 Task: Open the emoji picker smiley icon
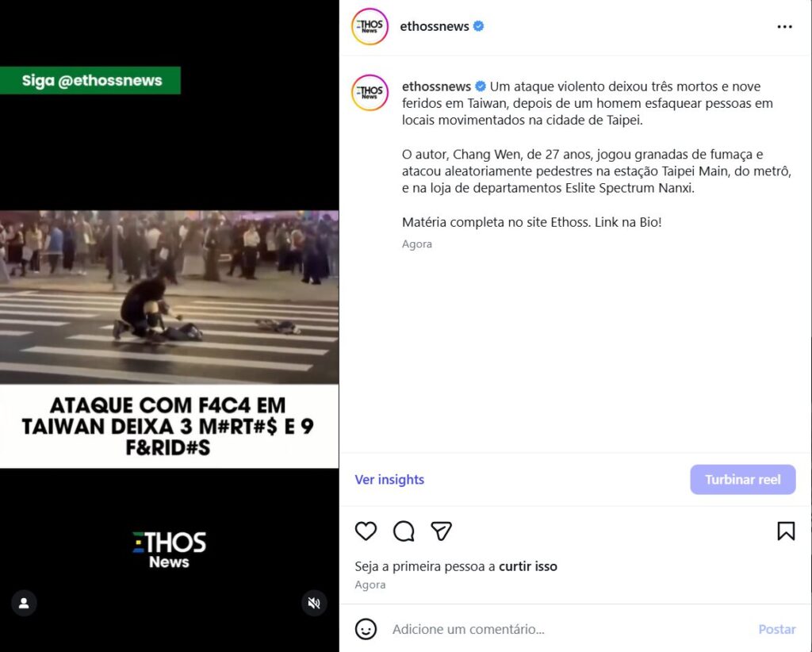click(366, 629)
